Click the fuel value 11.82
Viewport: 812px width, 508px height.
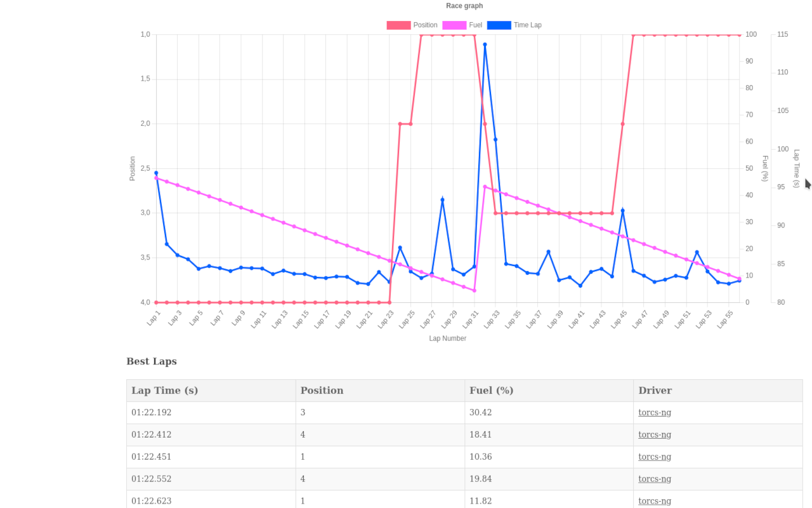[x=481, y=501]
